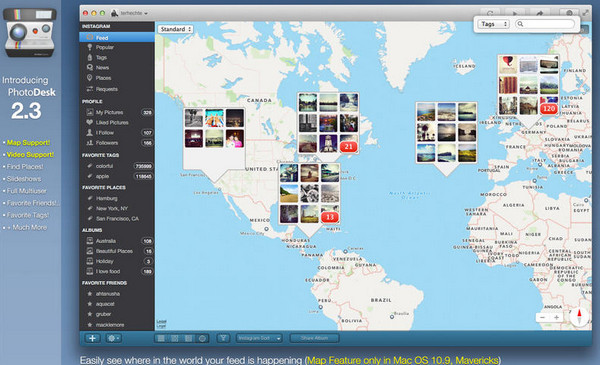Open the photo cluster with badge 21

[x=328, y=123]
